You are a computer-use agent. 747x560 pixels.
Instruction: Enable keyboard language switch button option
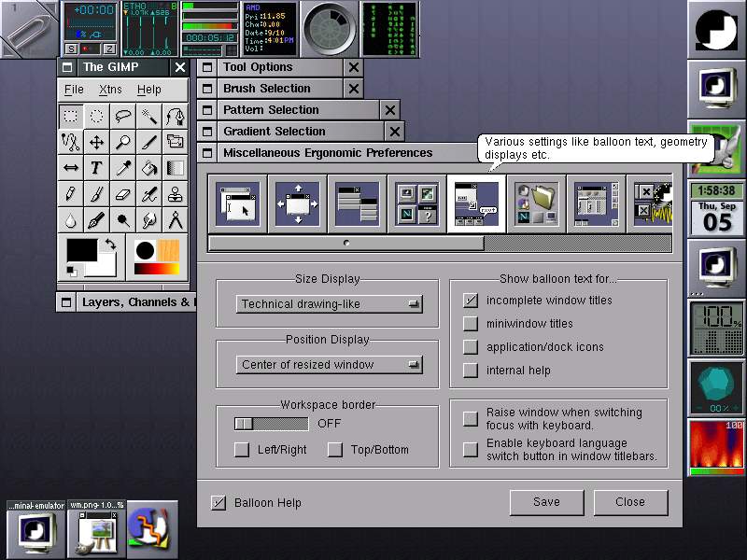(x=471, y=450)
